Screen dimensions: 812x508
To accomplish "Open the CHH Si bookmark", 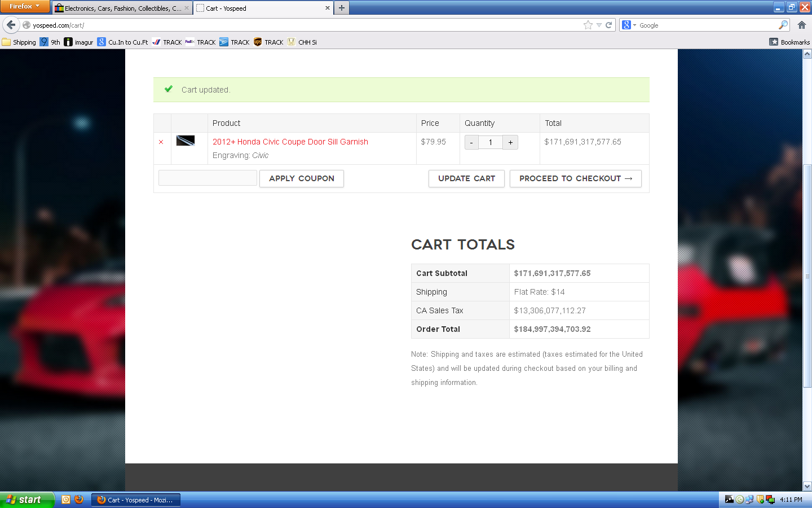I will [302, 42].
